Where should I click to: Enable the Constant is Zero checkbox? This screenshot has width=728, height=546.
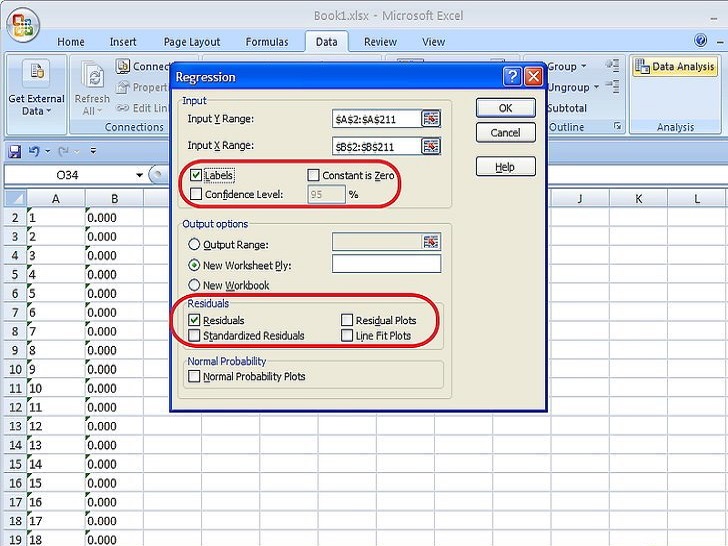(313, 175)
